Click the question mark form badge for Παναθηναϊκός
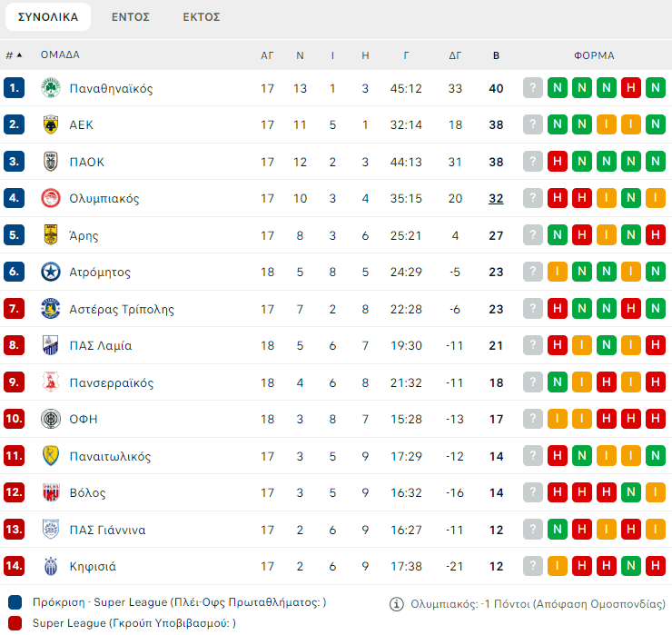 coord(532,88)
